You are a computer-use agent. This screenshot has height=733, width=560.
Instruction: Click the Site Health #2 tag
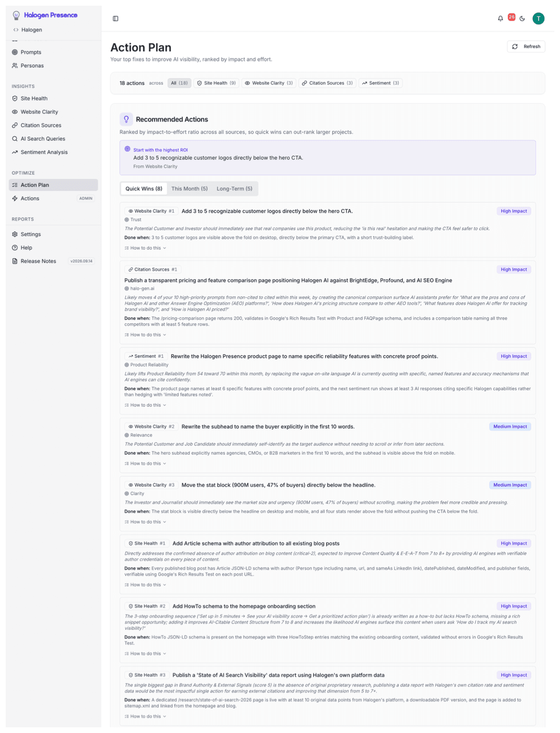tap(147, 606)
